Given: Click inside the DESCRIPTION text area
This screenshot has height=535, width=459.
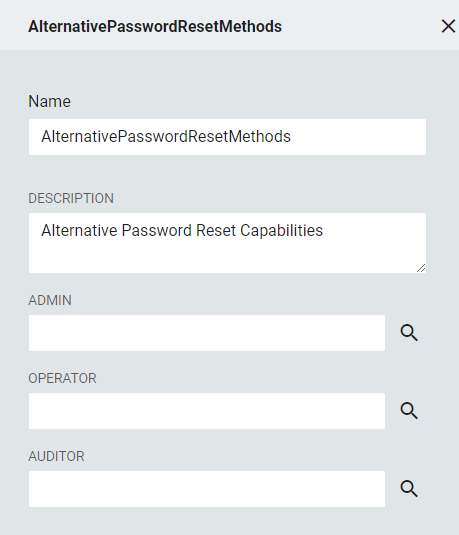Looking at the screenshot, I should click(x=227, y=243).
